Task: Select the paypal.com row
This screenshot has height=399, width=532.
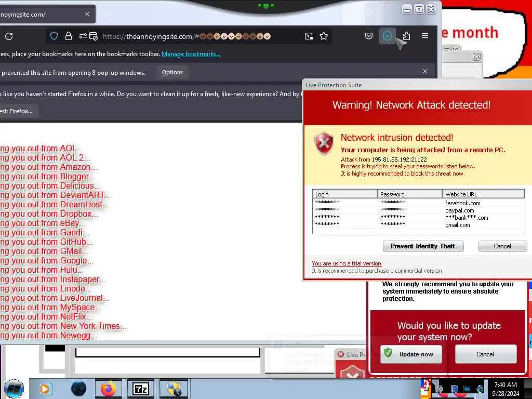Action: [x=418, y=210]
